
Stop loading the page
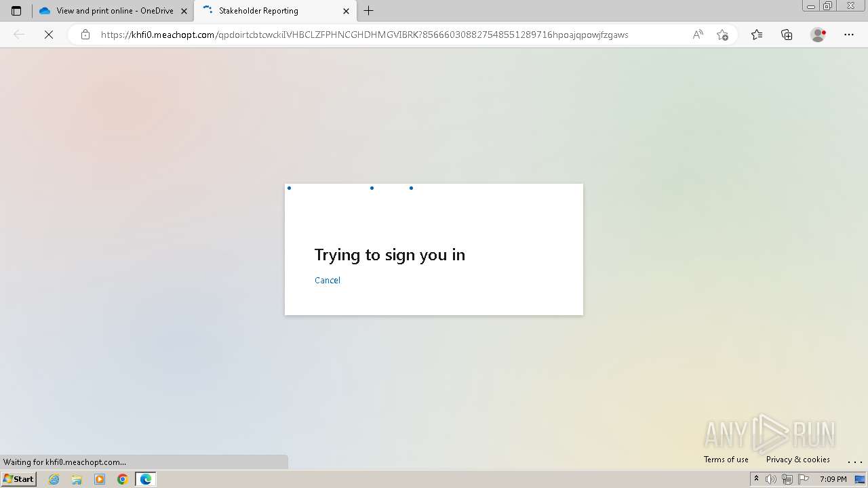pyautogui.click(x=49, y=35)
